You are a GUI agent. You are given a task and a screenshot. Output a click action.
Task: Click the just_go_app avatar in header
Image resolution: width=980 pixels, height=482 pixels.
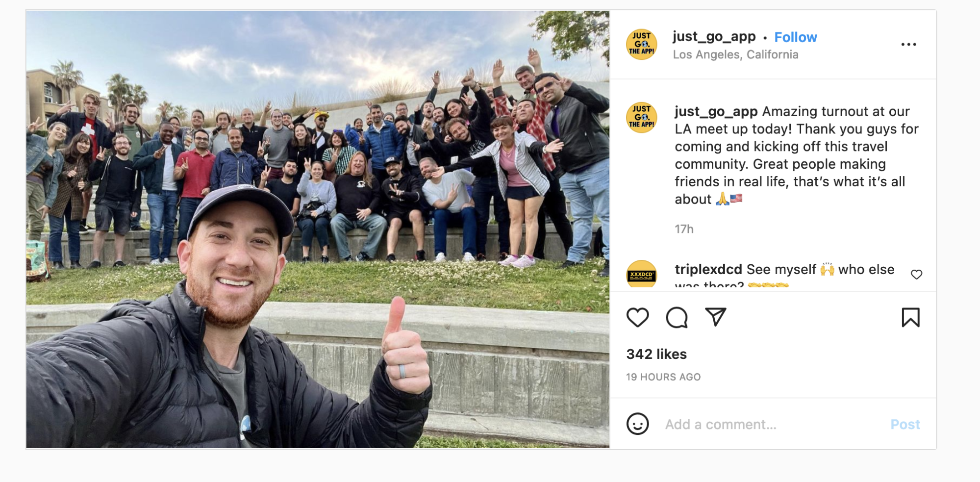click(641, 44)
